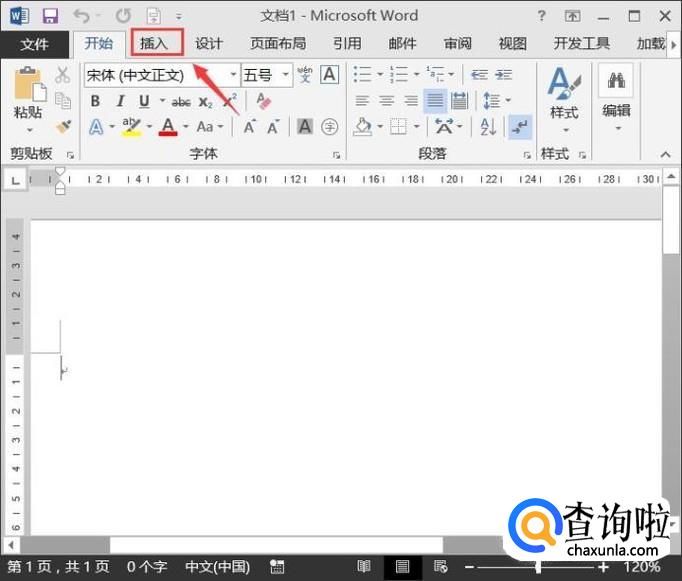682x581 pixels.
Task: Select Align Right paragraph alignment
Action: pos(411,101)
